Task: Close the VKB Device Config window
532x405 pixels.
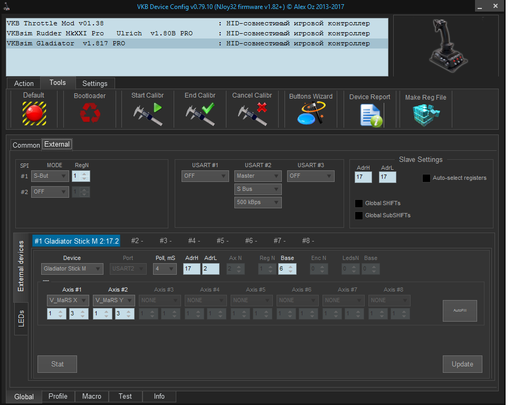Action: [496, 6]
